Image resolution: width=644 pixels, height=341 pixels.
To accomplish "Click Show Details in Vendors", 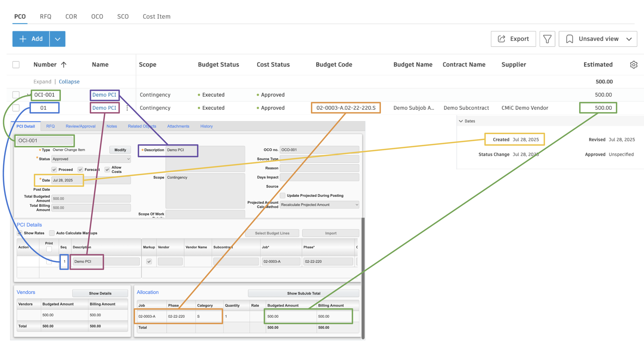I will point(100,293).
